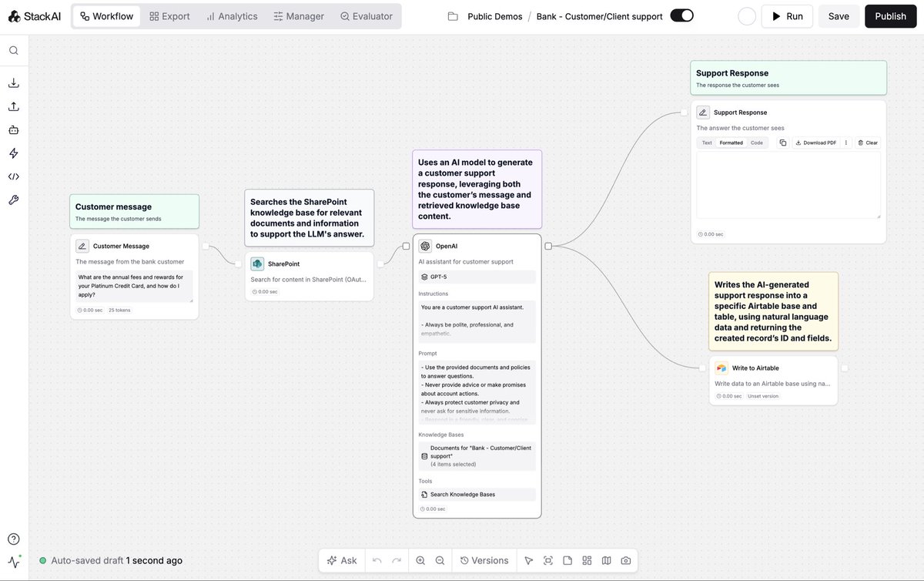The width and height of the screenshot is (924, 581).
Task: Select the Code output view
Action: tap(757, 143)
